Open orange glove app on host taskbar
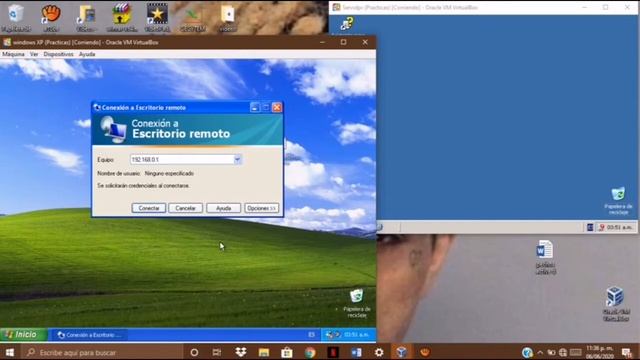The image size is (640, 360). click(425, 352)
